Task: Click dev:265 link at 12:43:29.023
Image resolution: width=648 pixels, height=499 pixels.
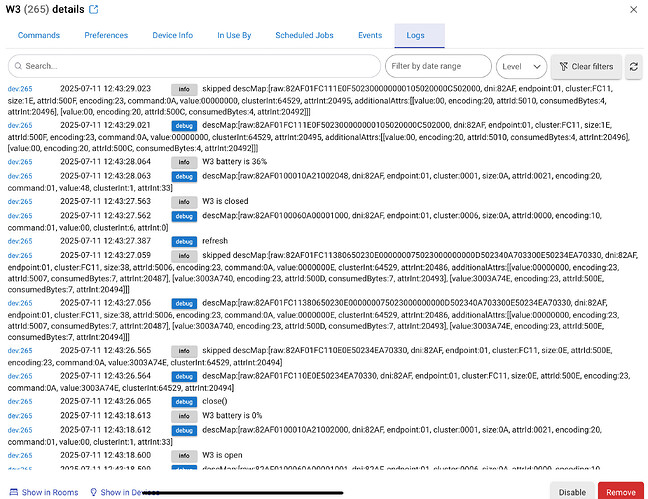Action: 20,89
